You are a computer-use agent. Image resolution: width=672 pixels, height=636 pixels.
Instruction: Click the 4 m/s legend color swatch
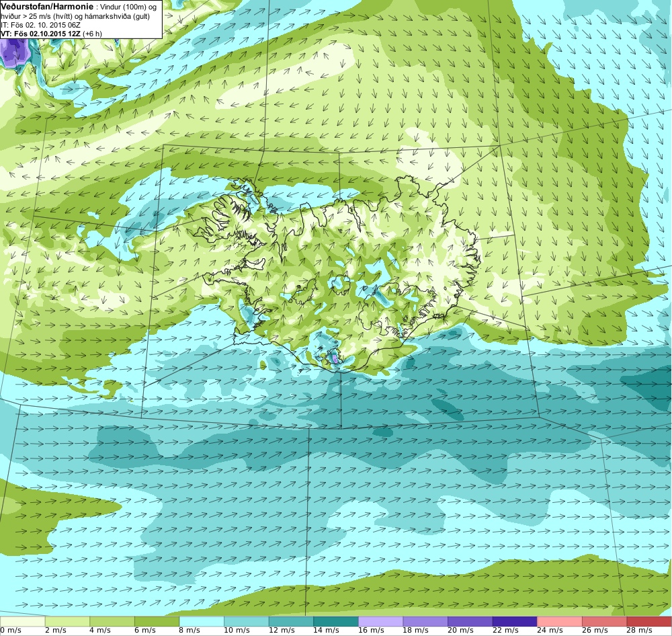(112, 621)
